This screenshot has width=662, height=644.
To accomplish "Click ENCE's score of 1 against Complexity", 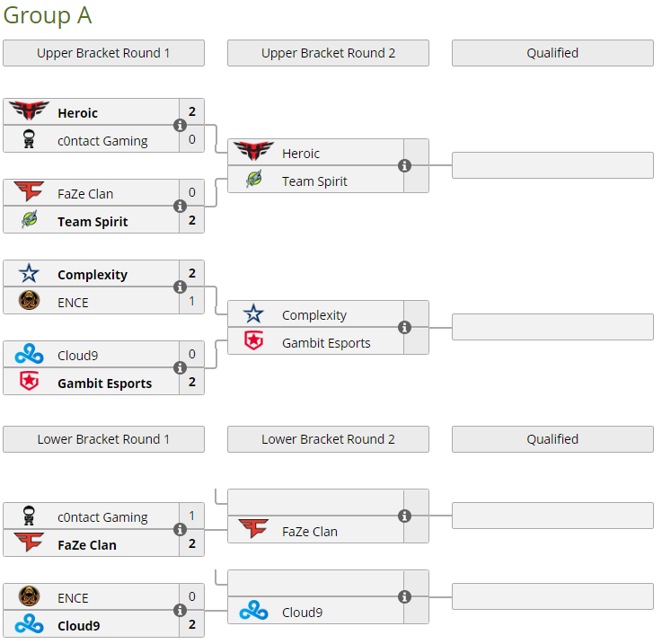I will tap(191, 302).
